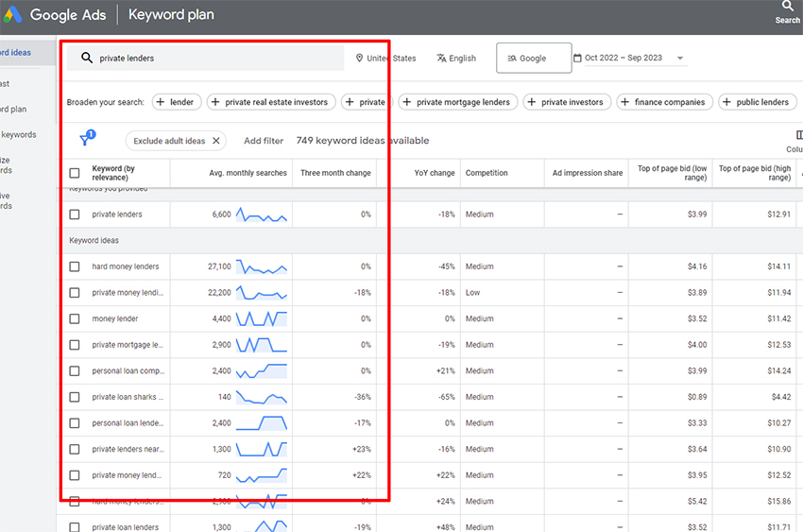
Task: Open the Google search network selector
Action: (534, 58)
